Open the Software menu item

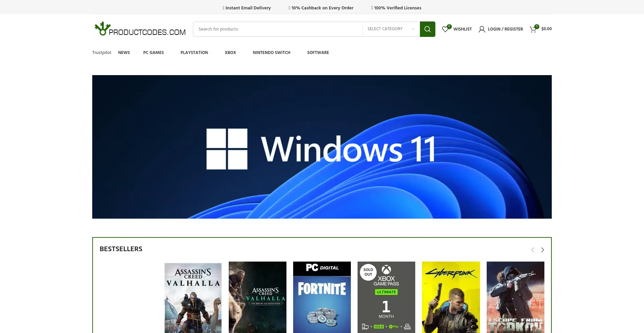click(318, 53)
